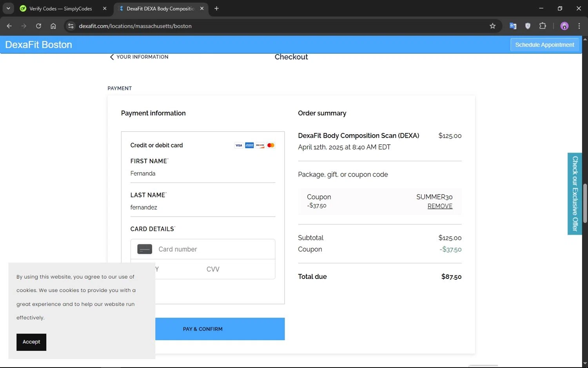Click the American Express card icon

[249, 145]
